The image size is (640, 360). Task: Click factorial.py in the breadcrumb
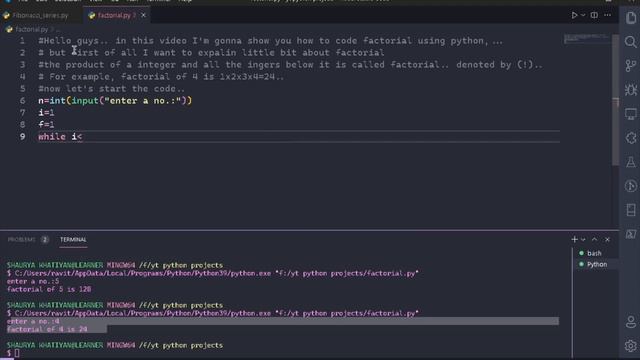31,29
